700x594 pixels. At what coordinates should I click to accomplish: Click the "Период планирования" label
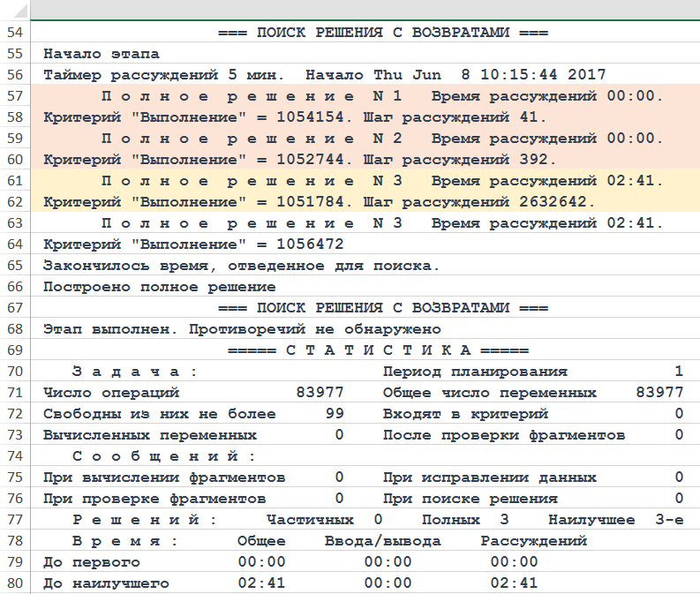tap(475, 372)
